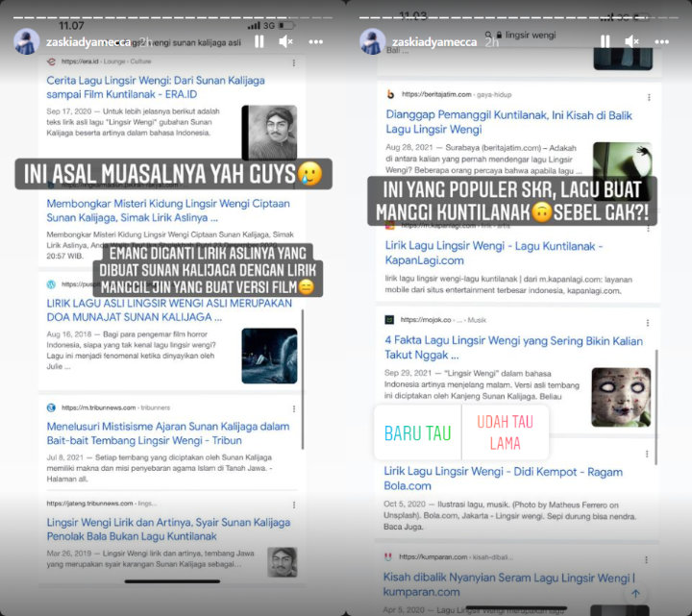Click the beritajatim.com site favicon
This screenshot has width=692, height=616.
point(390,94)
